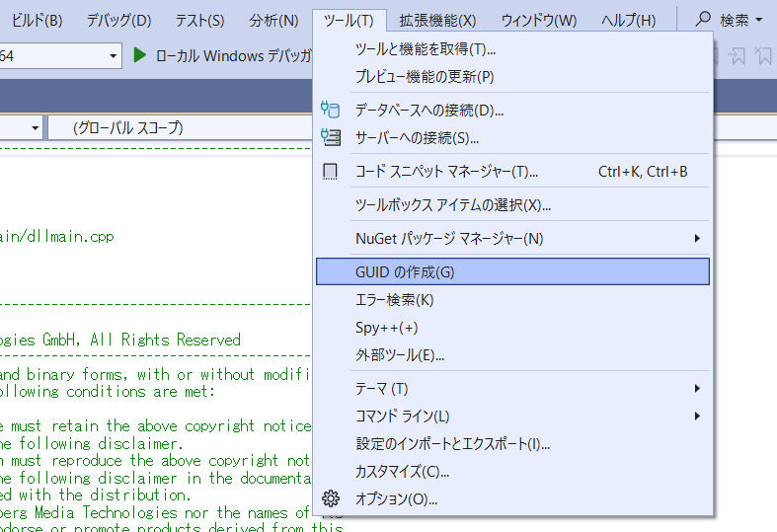Click the options gear icon

pos(331,498)
